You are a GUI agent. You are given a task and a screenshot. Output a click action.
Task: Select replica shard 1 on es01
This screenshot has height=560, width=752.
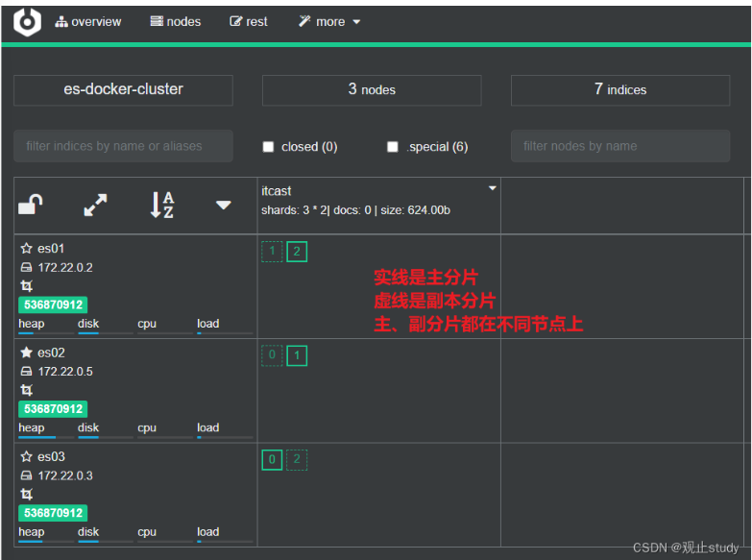272,252
